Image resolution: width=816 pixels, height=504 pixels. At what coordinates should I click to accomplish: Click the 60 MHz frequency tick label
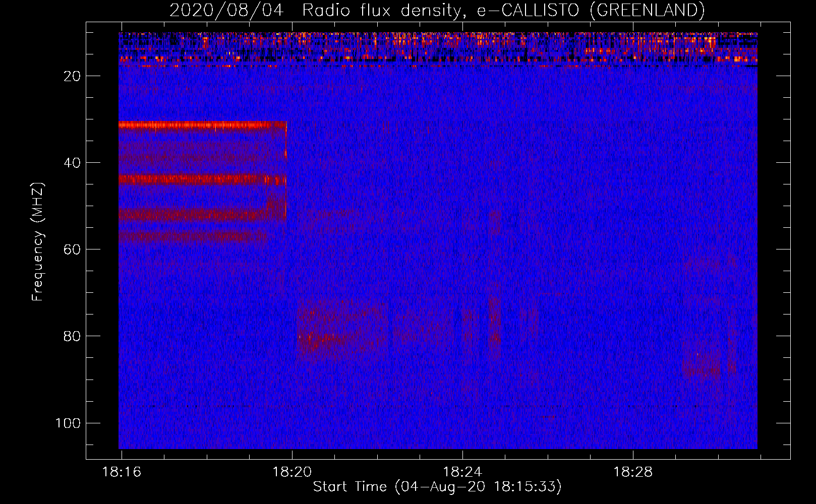point(72,249)
